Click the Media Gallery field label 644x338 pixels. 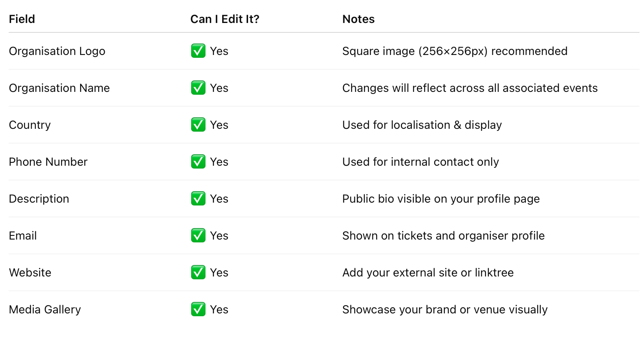(45, 310)
